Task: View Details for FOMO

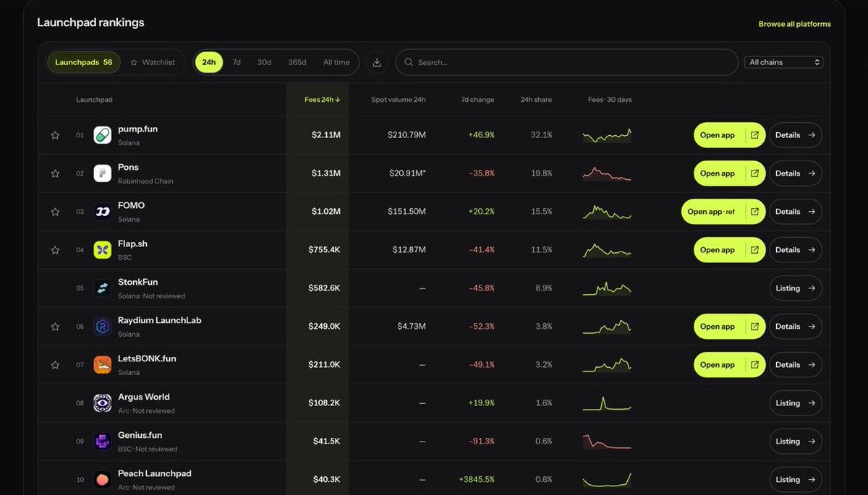Action: (796, 212)
